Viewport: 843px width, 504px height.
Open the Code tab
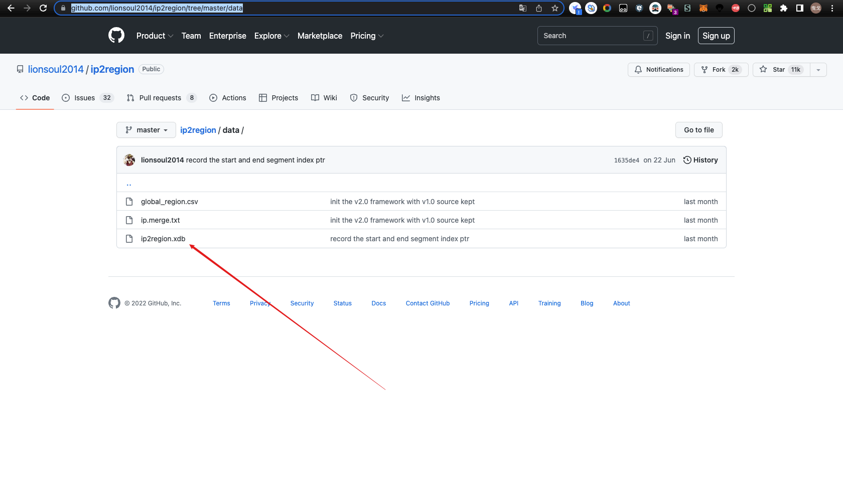(x=35, y=98)
